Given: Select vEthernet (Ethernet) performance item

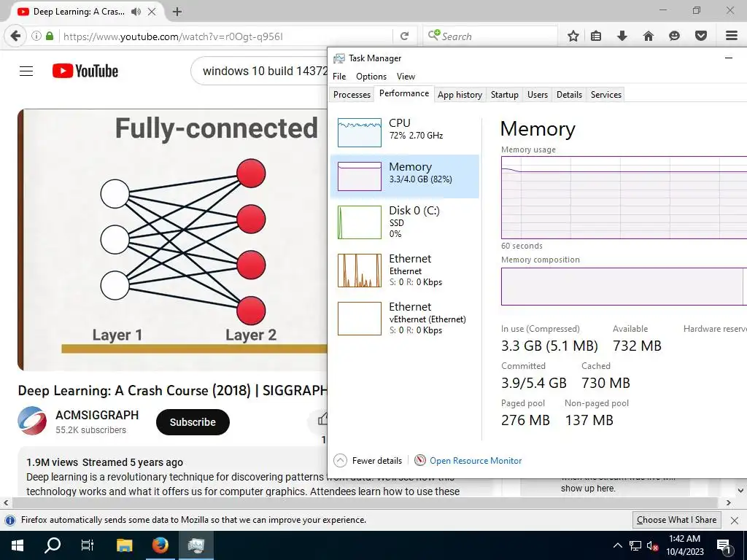Looking at the screenshot, I should point(404,319).
